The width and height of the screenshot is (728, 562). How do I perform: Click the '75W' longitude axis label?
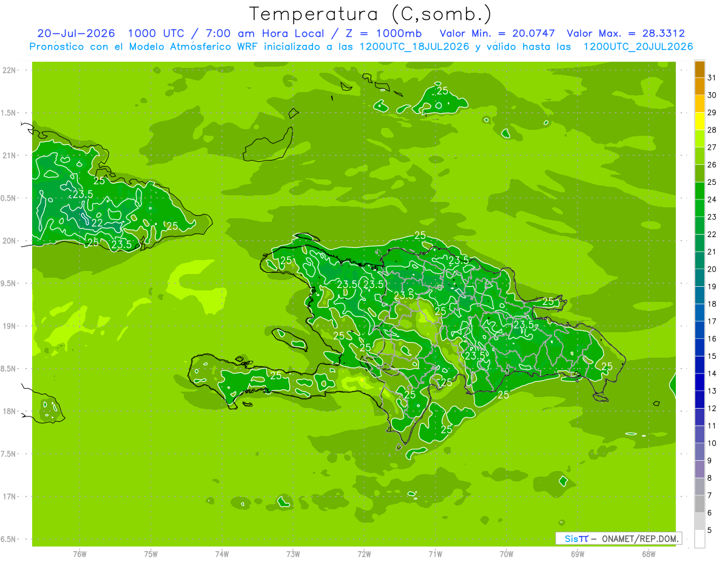(x=151, y=554)
